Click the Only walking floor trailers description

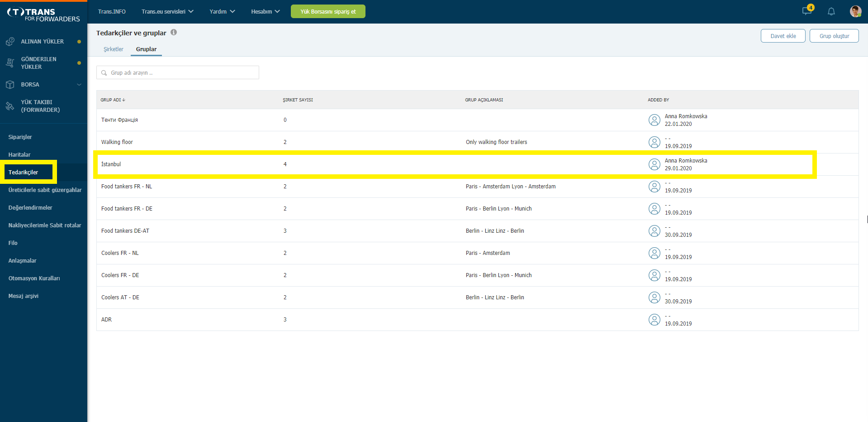point(496,142)
